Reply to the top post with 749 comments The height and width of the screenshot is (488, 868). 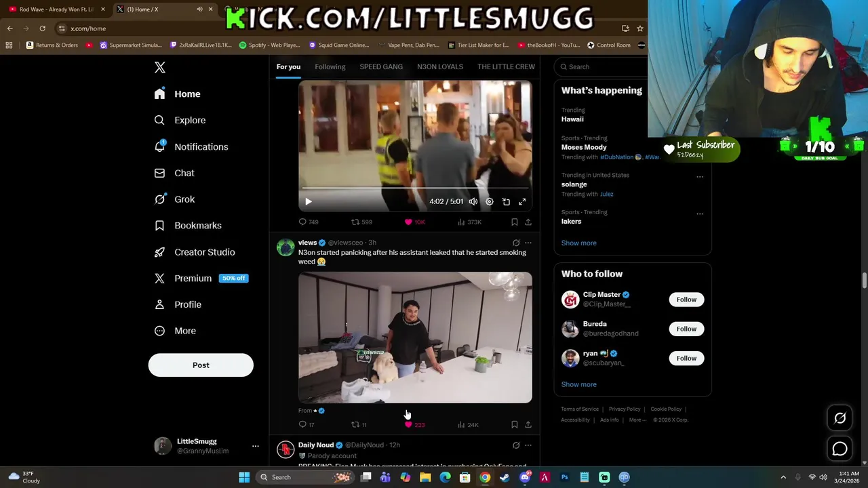(309, 222)
